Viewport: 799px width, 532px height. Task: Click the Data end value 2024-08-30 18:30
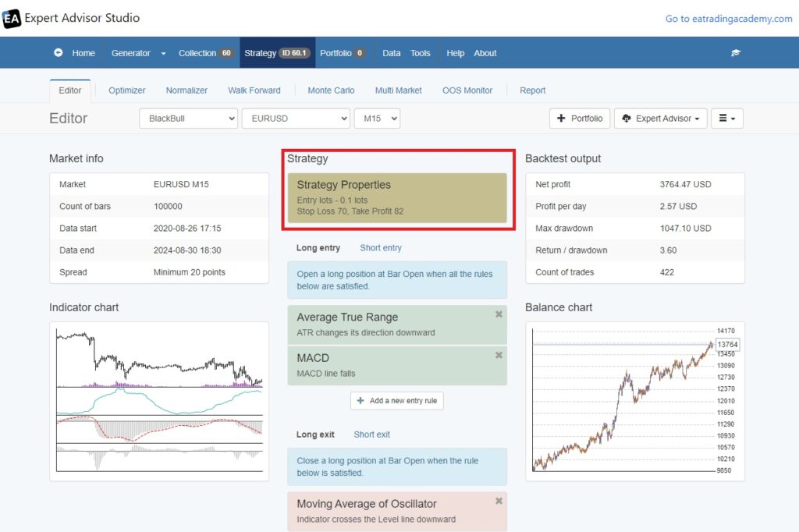pos(187,250)
